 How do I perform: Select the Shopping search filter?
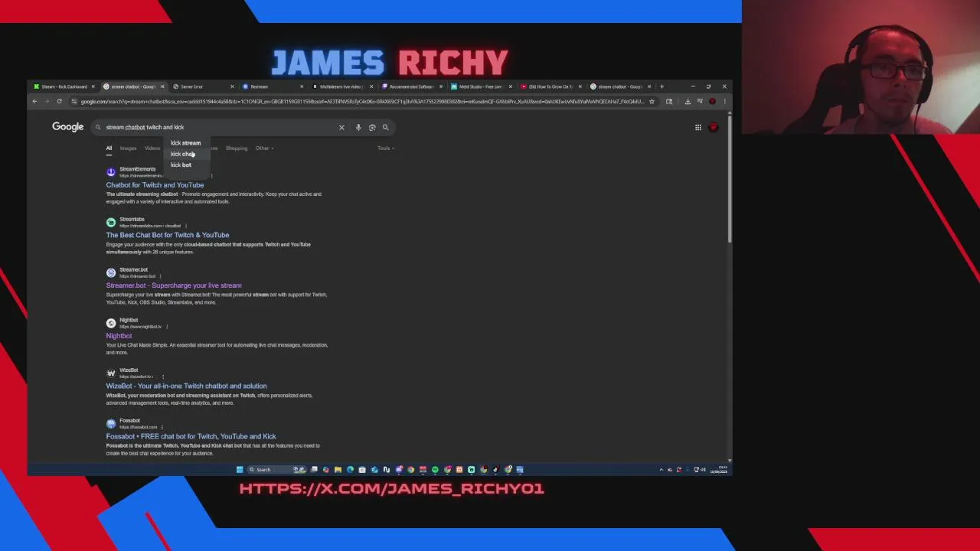point(237,148)
